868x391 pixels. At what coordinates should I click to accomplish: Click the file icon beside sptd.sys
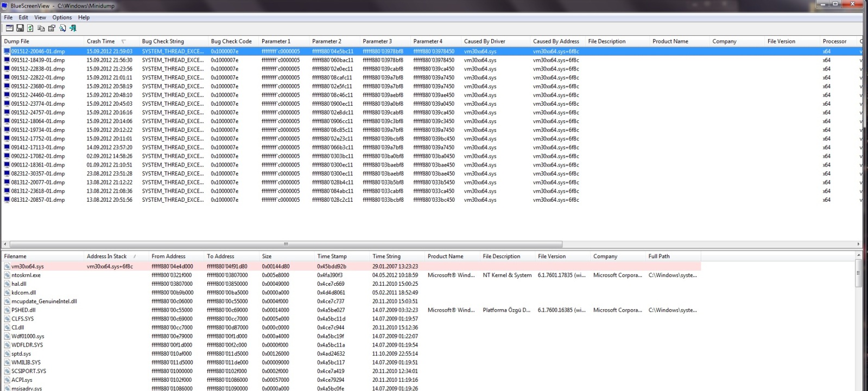[x=7, y=354]
